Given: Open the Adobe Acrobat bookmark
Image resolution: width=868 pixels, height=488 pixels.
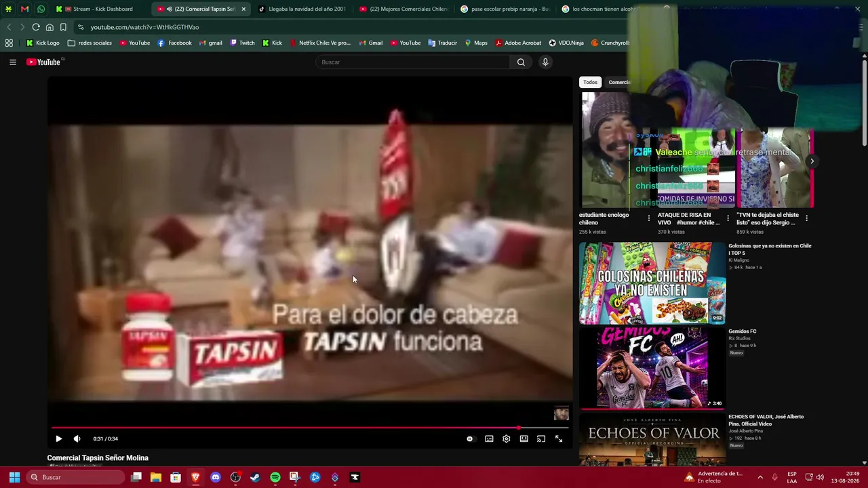Looking at the screenshot, I should (518, 43).
